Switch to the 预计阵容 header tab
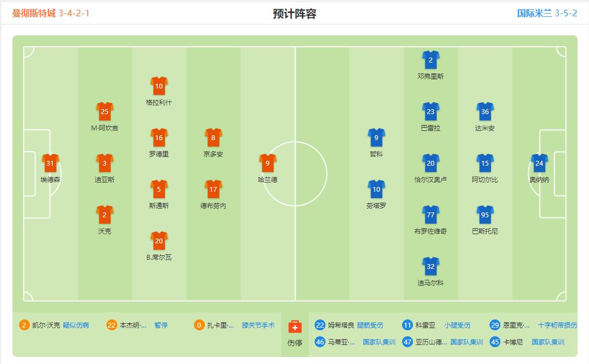Viewport: 589px width, 364px height. 294,11
